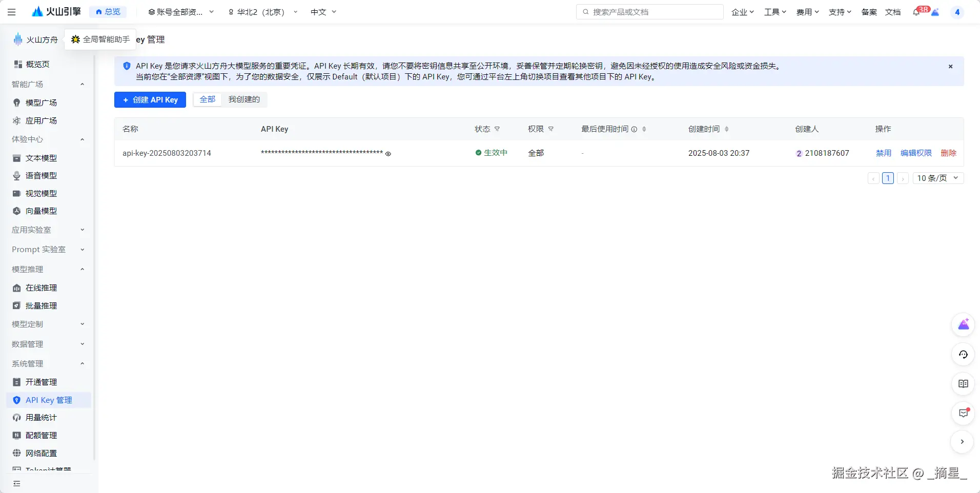Filter by 权限 column funnel icon
This screenshot has width=980, height=493.
(x=551, y=129)
